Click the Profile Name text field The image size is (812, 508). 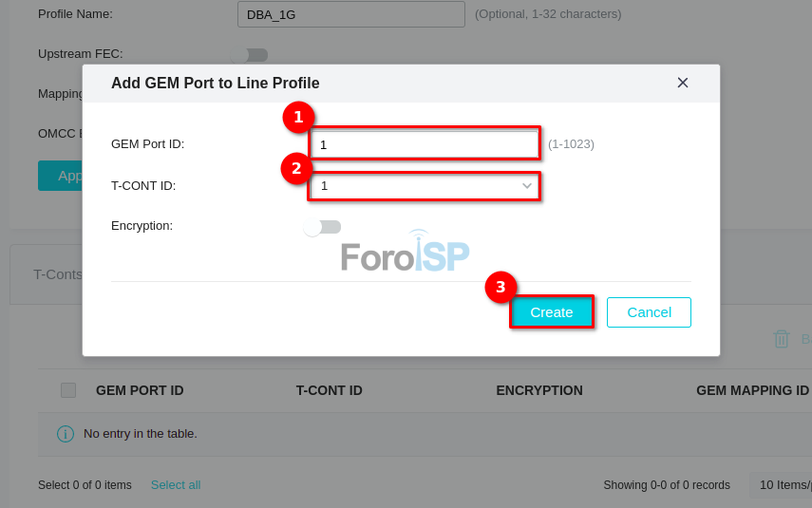350,14
